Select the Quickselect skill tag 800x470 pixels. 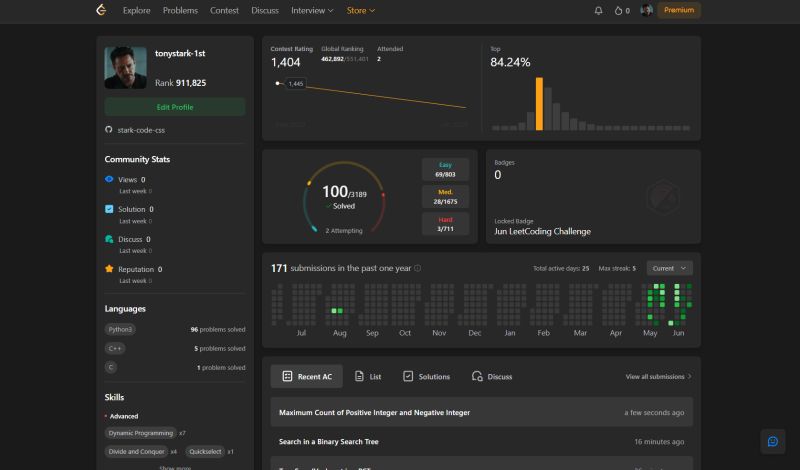coord(205,451)
